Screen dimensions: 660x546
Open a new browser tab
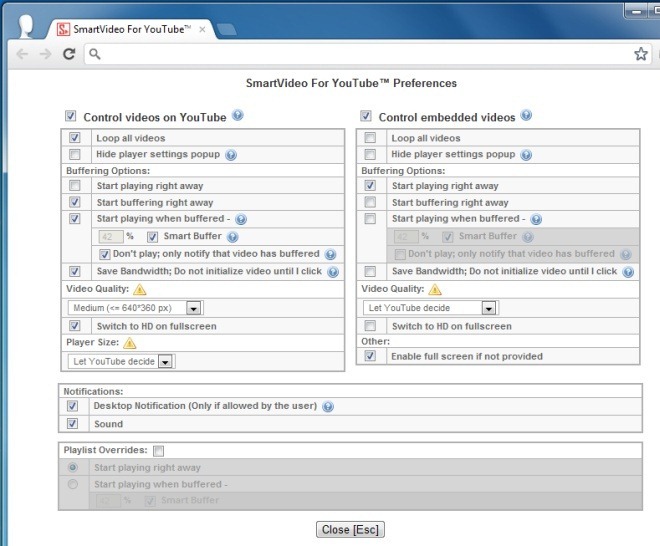(x=226, y=30)
